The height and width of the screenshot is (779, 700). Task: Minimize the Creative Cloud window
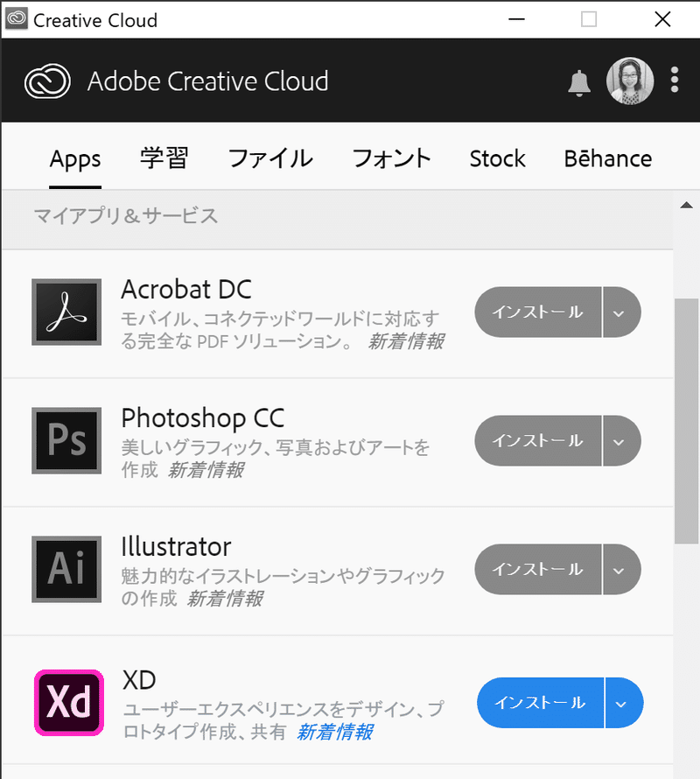pos(516,19)
